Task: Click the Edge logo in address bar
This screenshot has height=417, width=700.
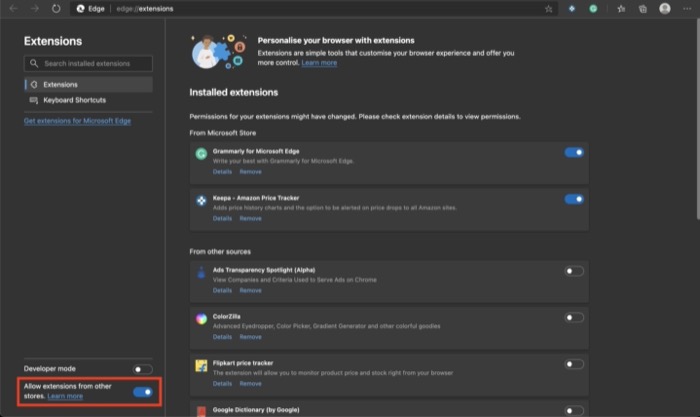Action: click(x=80, y=8)
